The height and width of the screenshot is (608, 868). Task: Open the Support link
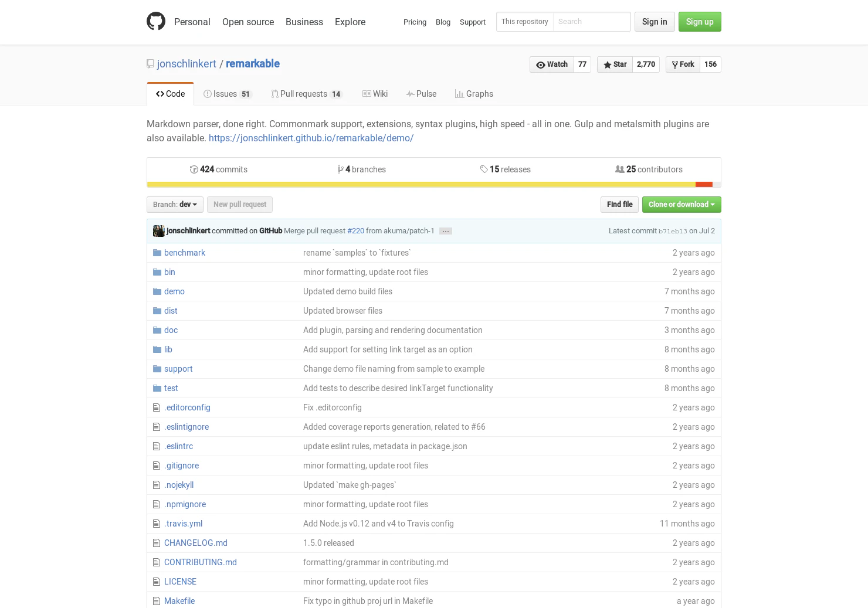click(x=473, y=22)
